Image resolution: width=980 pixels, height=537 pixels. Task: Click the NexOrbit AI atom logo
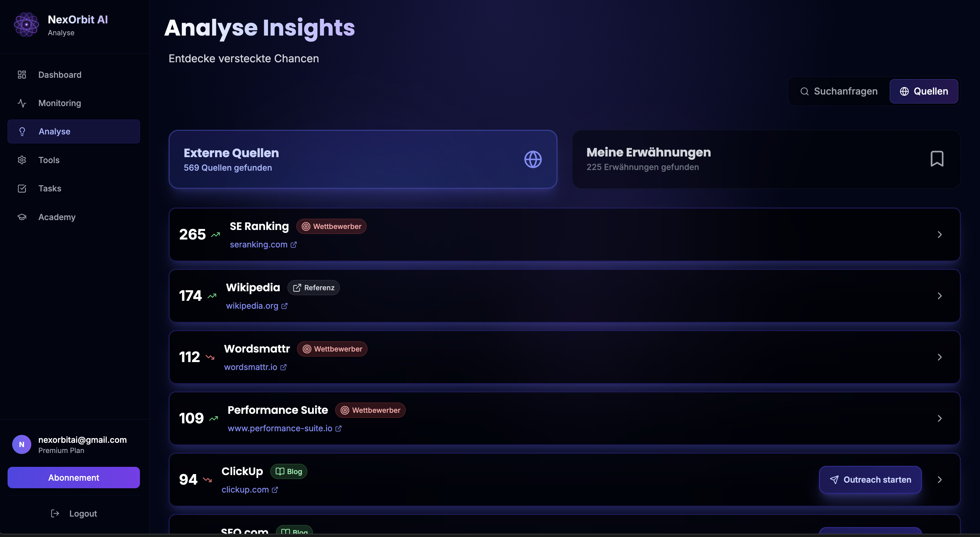pos(26,25)
